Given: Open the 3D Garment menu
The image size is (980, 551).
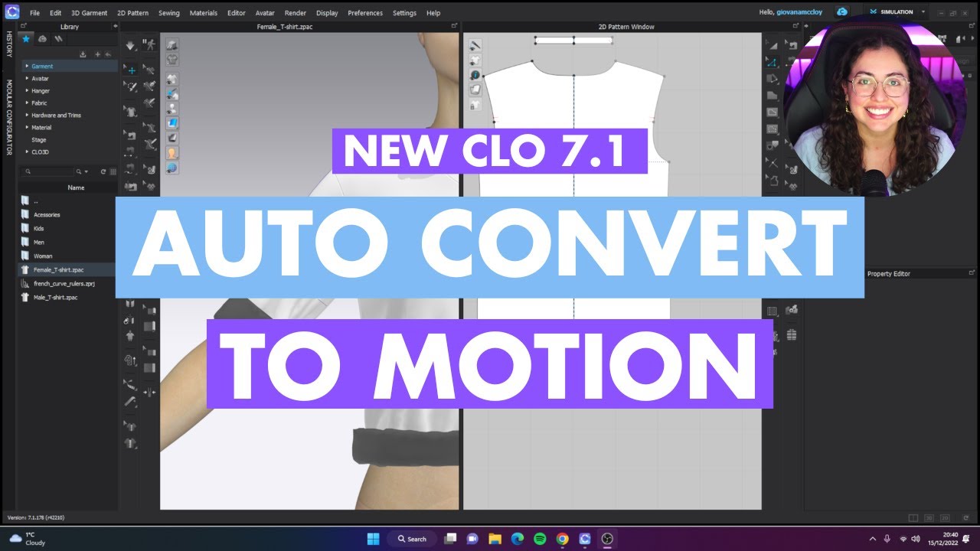Looking at the screenshot, I should [x=89, y=13].
